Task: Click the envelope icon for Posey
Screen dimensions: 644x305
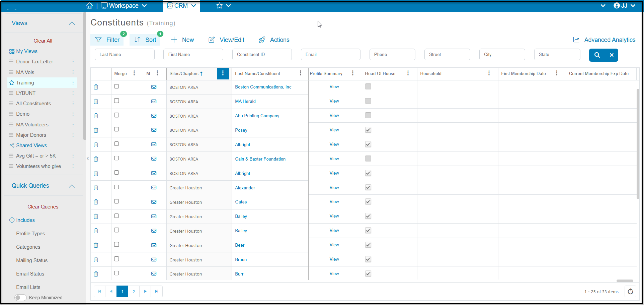Action: [154, 130]
